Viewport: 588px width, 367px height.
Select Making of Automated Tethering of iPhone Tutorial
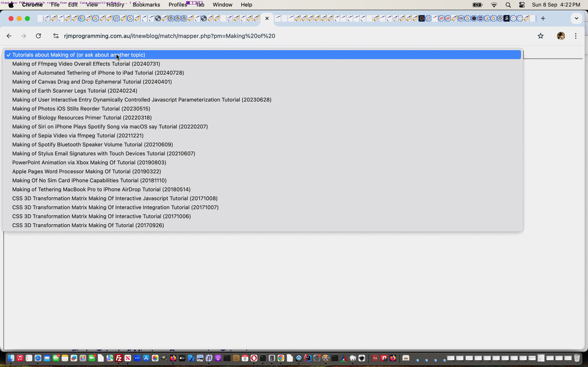98,72
